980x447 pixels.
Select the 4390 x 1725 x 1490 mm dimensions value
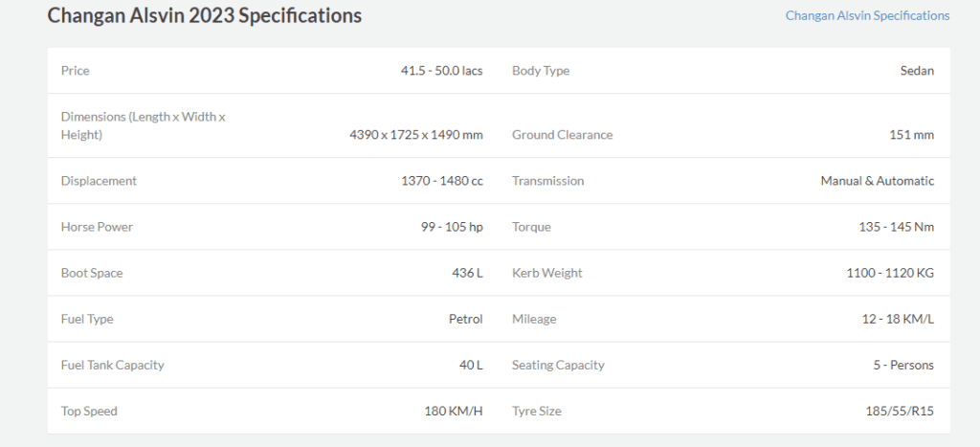coord(415,135)
